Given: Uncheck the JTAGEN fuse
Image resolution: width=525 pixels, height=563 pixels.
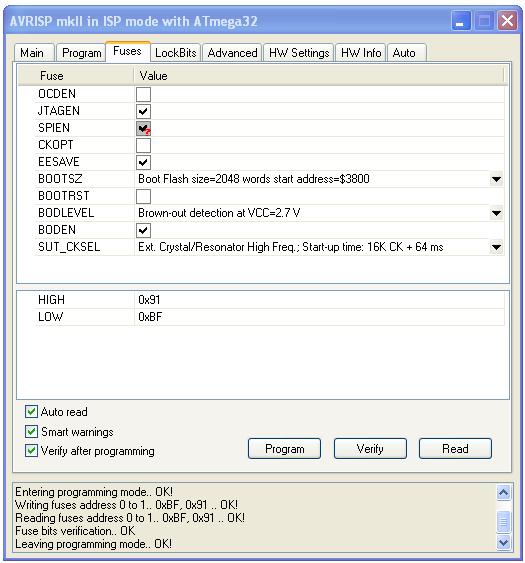Looking at the screenshot, I should [x=143, y=111].
